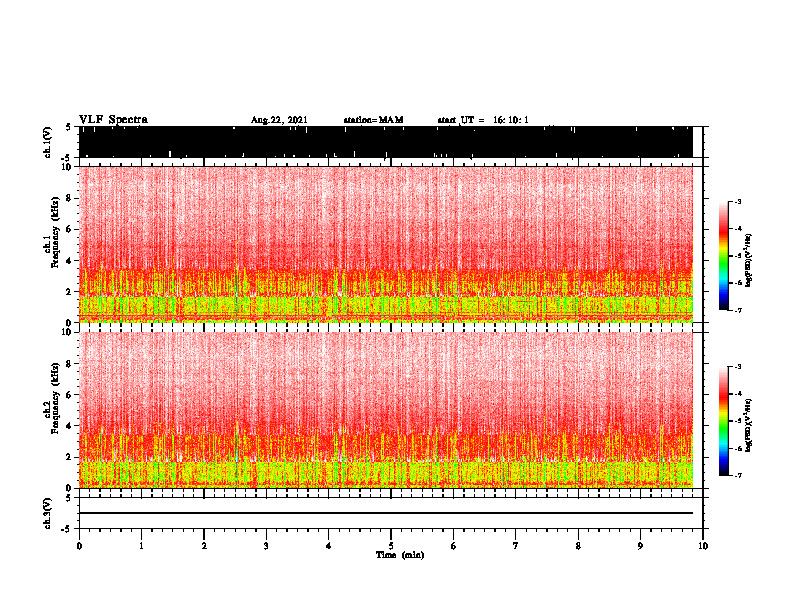Click the '8' kHz tick on ch.2 axis

tap(70, 364)
